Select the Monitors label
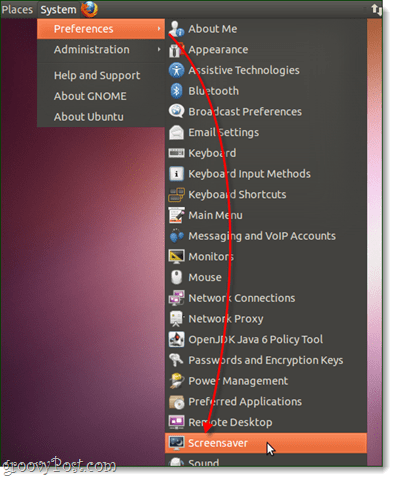The width and height of the screenshot is (396, 480). pos(211,257)
